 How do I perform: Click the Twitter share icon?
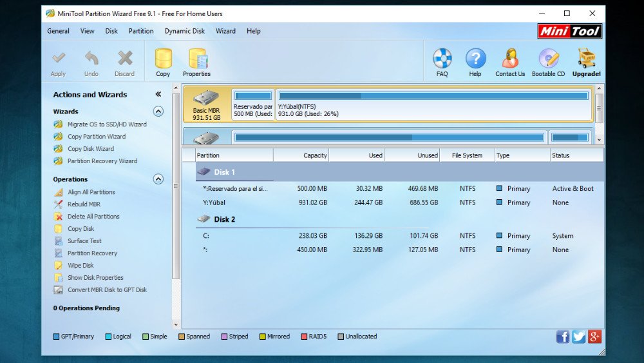[x=578, y=337]
